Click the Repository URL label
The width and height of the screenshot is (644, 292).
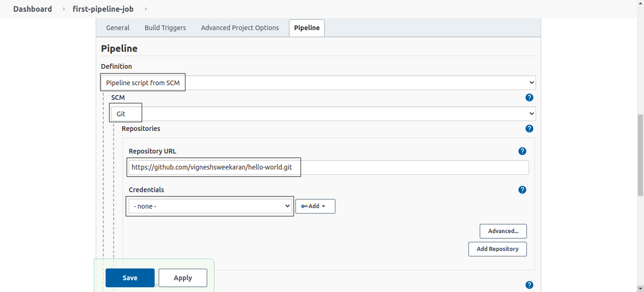pos(152,151)
